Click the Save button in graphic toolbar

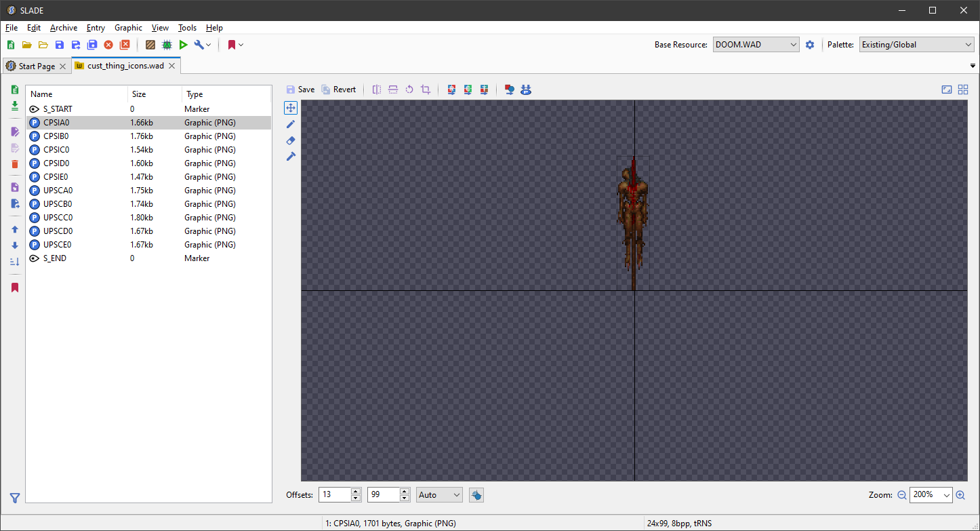pos(300,90)
